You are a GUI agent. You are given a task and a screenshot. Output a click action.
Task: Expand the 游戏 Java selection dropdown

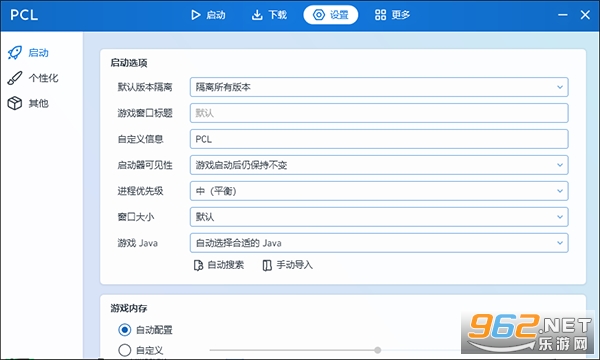coord(379,243)
